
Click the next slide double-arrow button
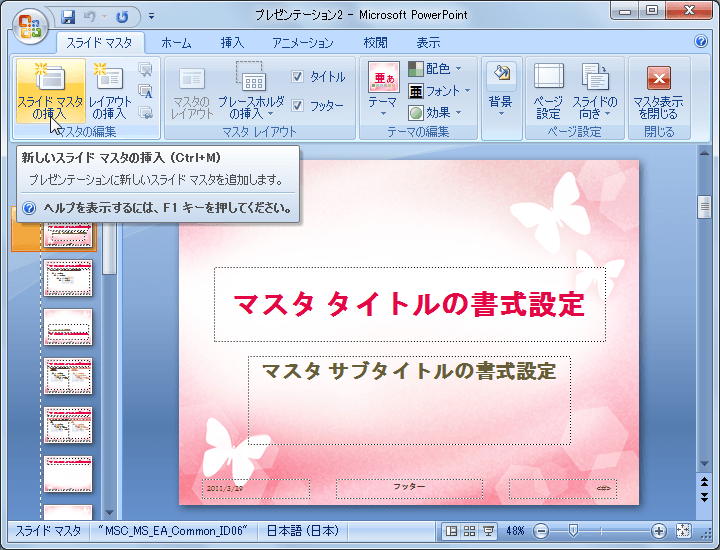click(x=704, y=497)
